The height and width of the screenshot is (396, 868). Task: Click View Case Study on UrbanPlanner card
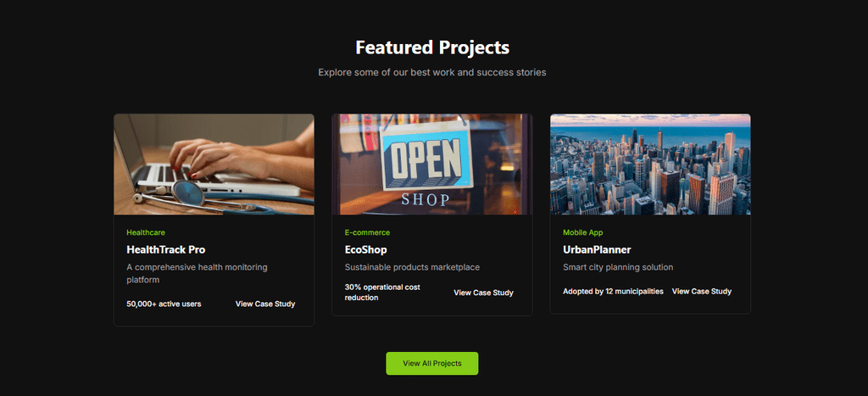pos(701,292)
